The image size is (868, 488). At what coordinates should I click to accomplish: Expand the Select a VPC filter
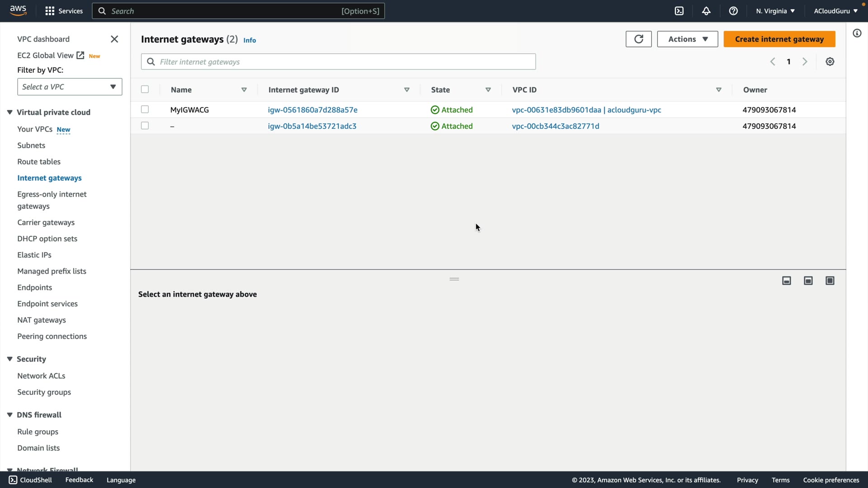[70, 87]
